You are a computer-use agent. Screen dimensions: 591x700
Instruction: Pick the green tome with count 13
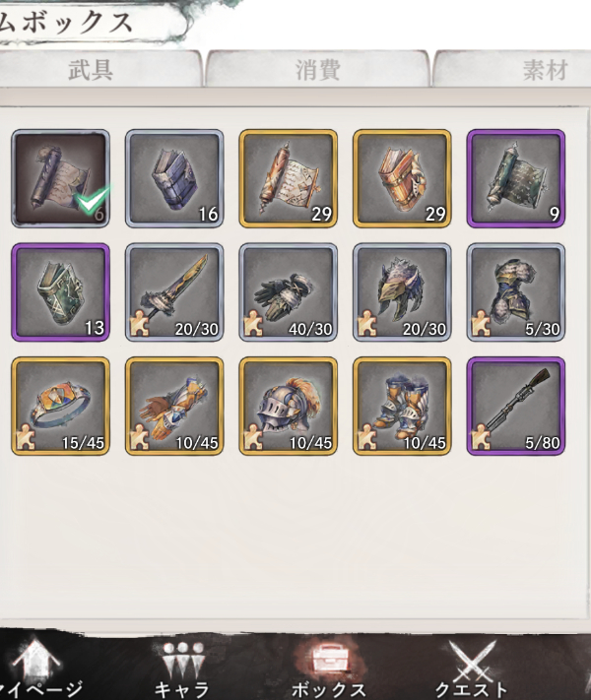(60, 292)
